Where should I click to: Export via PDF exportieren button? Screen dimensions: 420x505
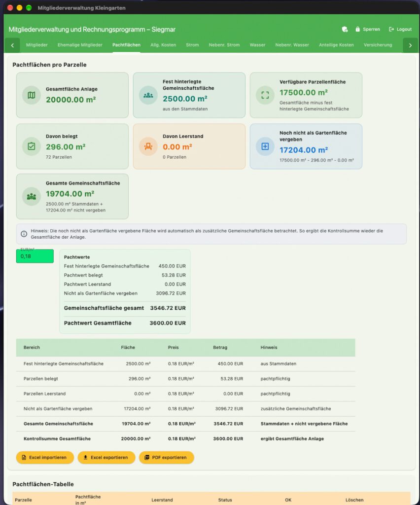167,457
